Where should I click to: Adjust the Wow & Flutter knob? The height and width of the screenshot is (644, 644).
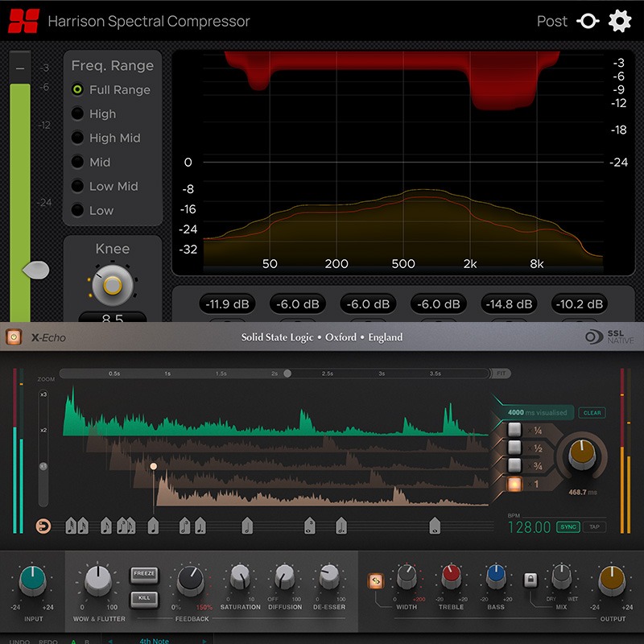(97, 580)
